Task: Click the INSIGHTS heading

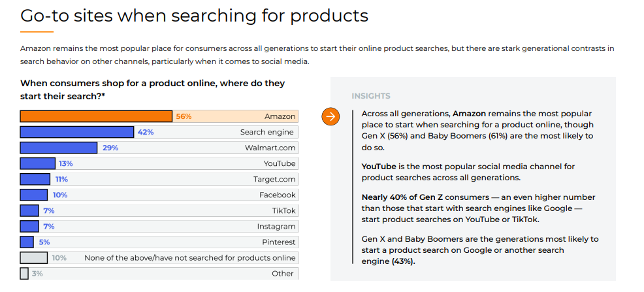Action: coord(371,96)
